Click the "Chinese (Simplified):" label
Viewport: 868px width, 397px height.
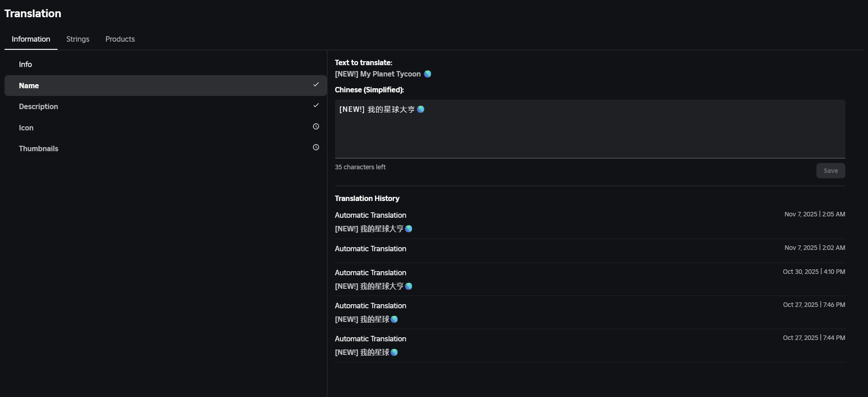coord(369,90)
